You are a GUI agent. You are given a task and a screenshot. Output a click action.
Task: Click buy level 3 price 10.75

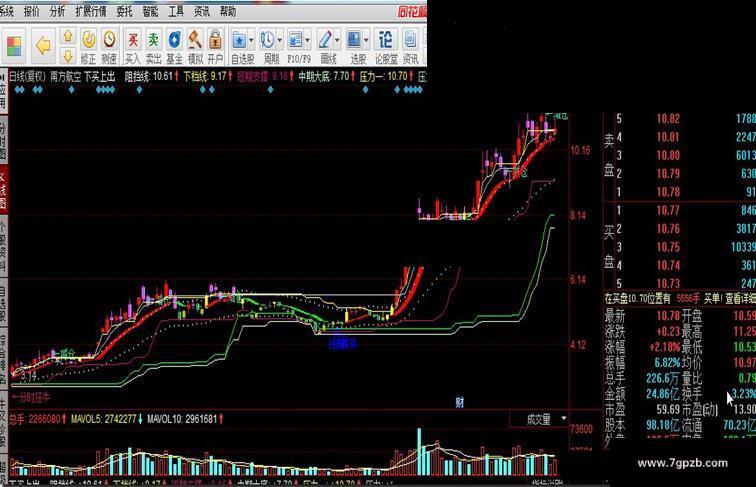pos(668,247)
